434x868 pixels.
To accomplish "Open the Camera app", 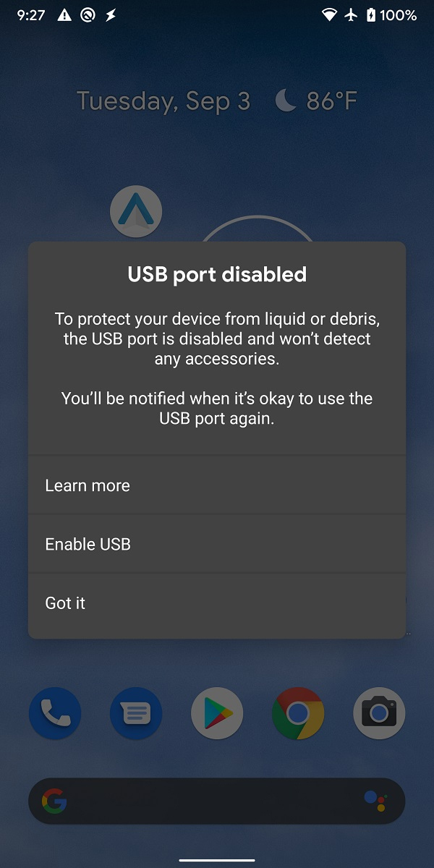I will coord(379,714).
